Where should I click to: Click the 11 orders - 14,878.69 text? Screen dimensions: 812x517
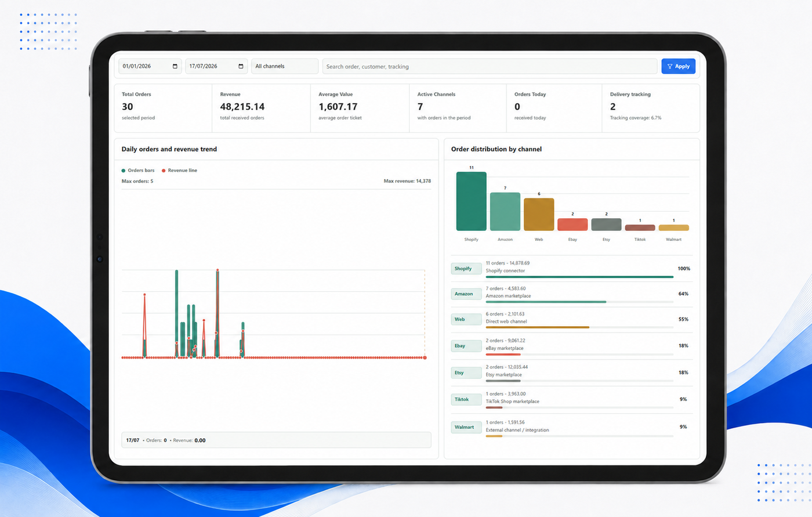(507, 263)
